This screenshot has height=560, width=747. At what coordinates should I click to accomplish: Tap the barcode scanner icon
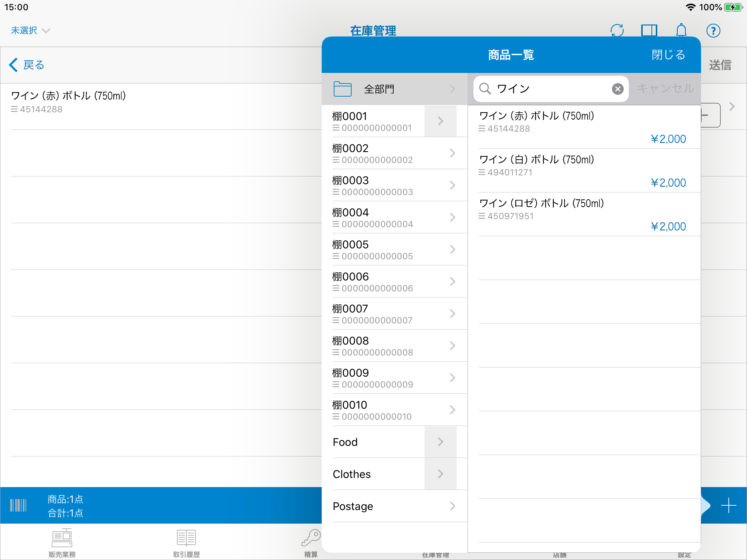point(18,505)
